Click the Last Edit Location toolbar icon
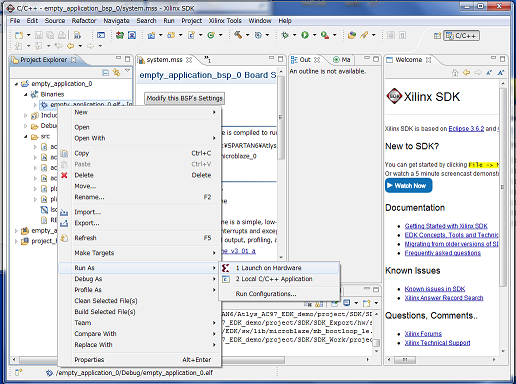The width and height of the screenshot is (516, 384). [x=59, y=46]
